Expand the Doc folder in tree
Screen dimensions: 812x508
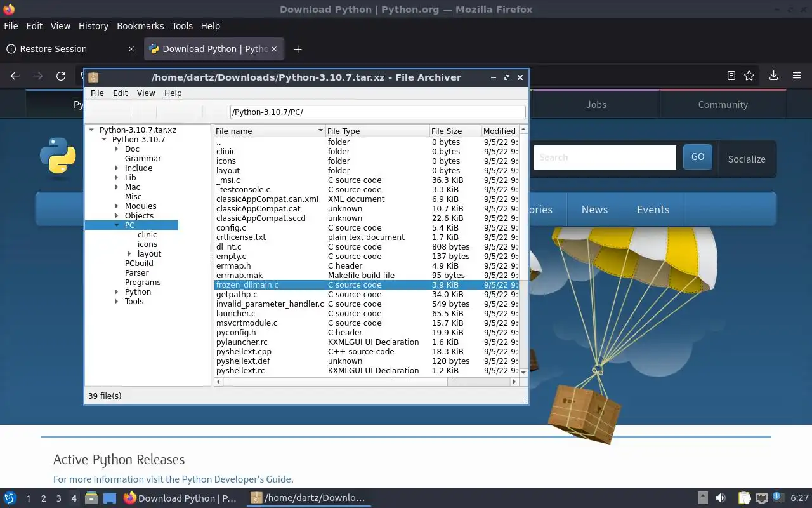click(x=117, y=149)
